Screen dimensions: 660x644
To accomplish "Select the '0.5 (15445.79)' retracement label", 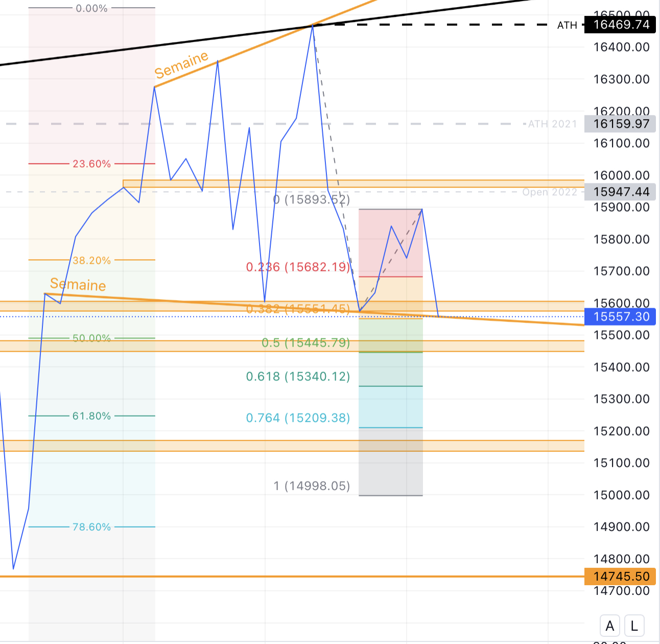I will click(x=306, y=342).
